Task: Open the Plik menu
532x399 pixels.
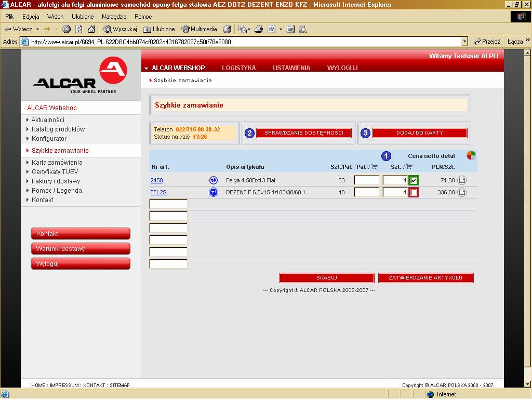Action: [x=9, y=17]
